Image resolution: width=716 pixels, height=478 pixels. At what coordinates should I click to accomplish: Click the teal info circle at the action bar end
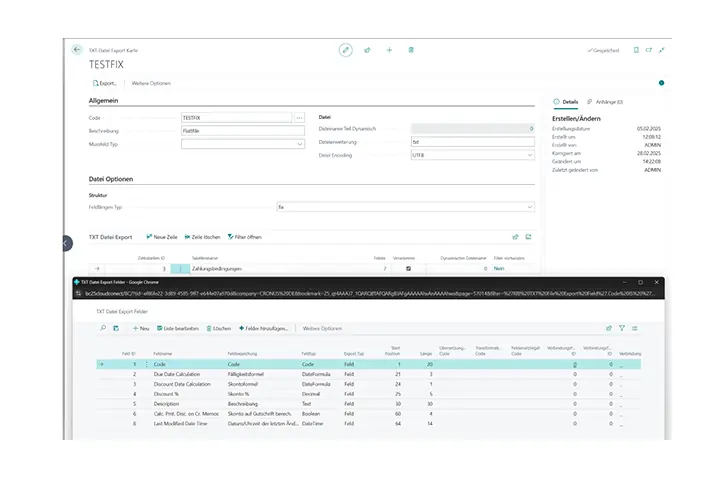coord(661,83)
